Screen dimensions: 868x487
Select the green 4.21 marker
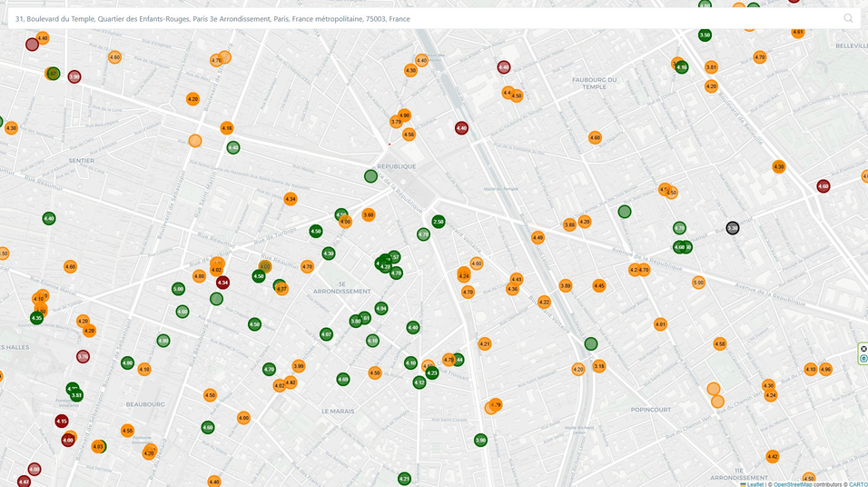click(404, 479)
